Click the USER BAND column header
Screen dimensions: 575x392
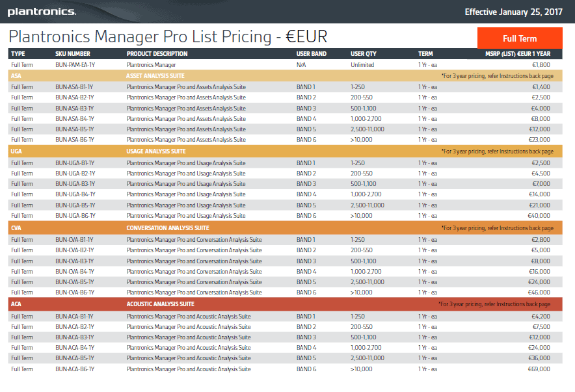(312, 54)
